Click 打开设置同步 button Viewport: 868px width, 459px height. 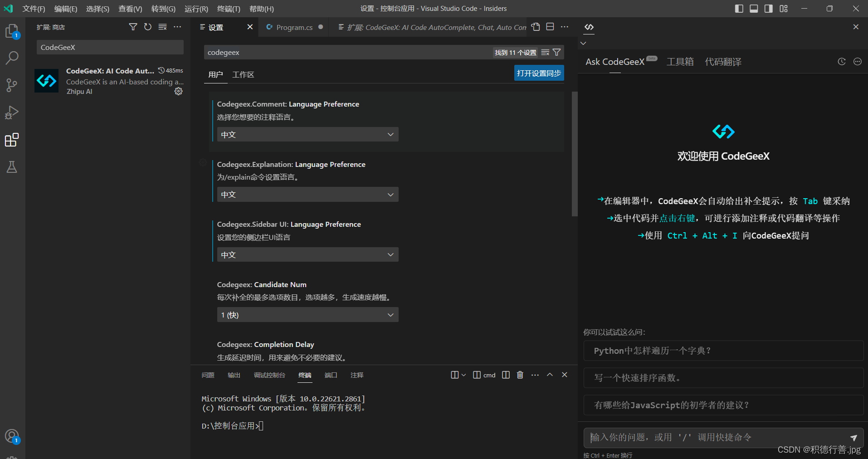pyautogui.click(x=539, y=73)
